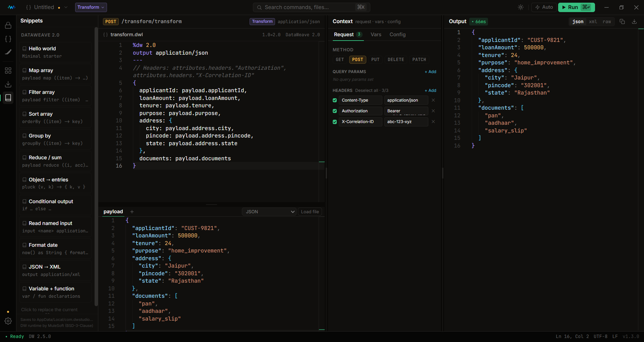
Task: Copy output with the copy icon
Action: [622, 21]
